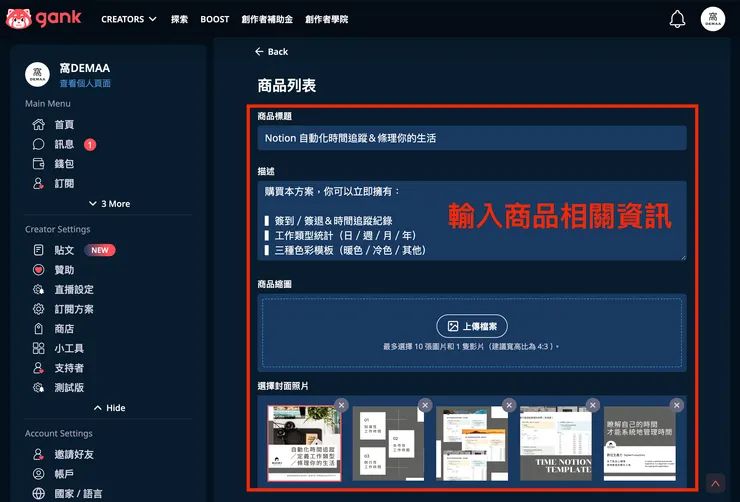Image resolution: width=740 pixels, height=502 pixels.
Task: Open BOOST in the top navigation
Action: click(x=215, y=19)
